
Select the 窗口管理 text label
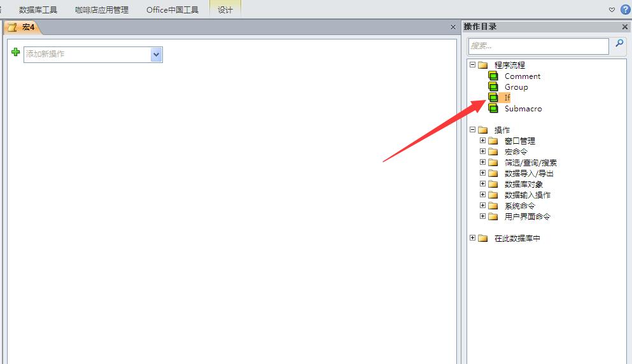point(519,141)
